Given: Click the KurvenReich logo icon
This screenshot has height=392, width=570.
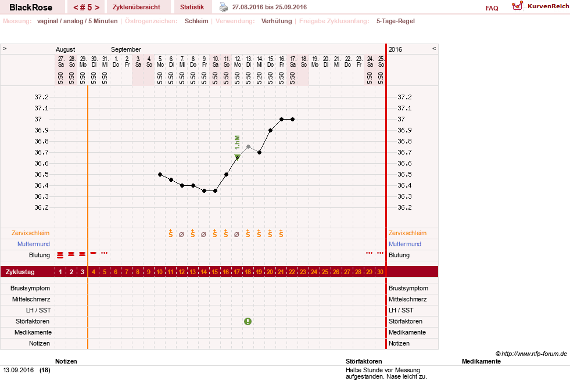Looking at the screenshot, I should [517, 6].
